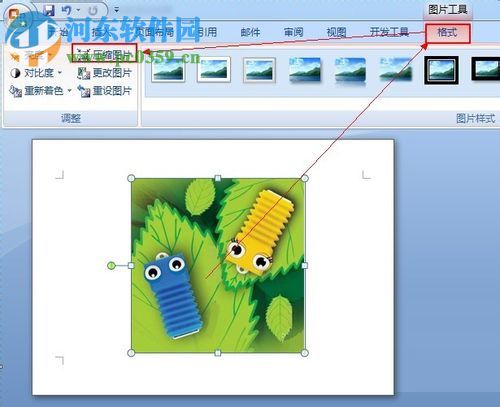Apply the fifth picture style with rounded reflection
This screenshot has width=500, height=407.
350,70
